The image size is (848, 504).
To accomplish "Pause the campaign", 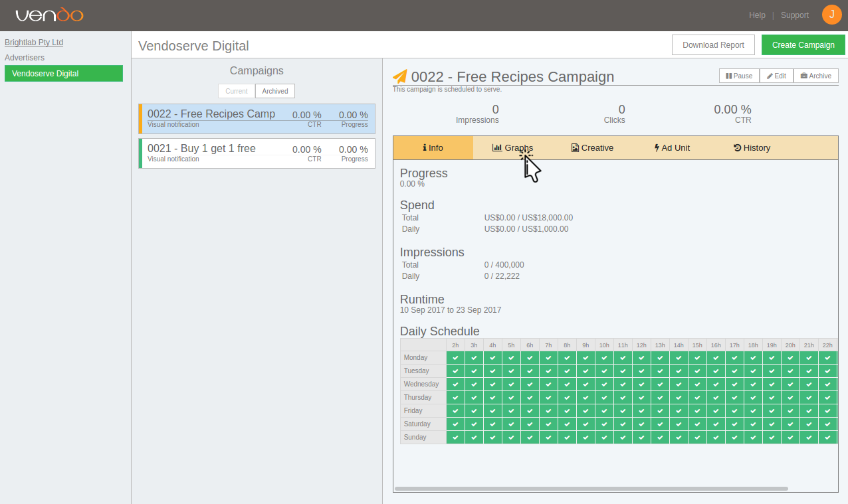I will [739, 76].
